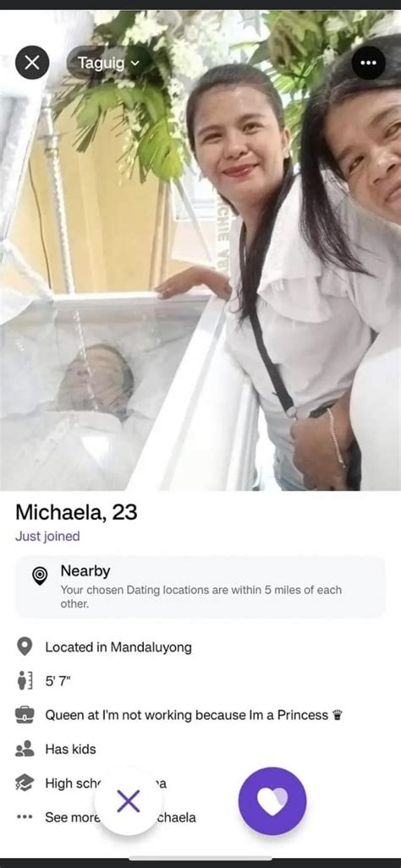
Task: Click the graduation cap education icon
Action: 25,783
